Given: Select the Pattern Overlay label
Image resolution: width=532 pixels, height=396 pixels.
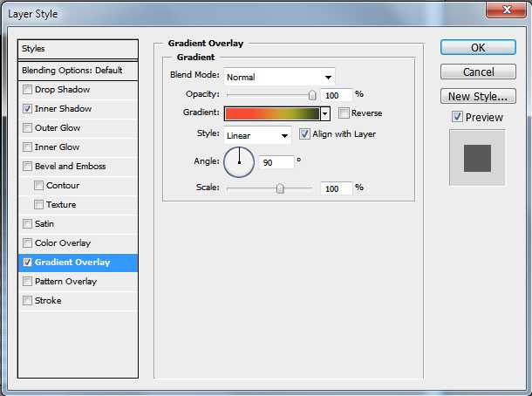Looking at the screenshot, I should pos(65,282).
